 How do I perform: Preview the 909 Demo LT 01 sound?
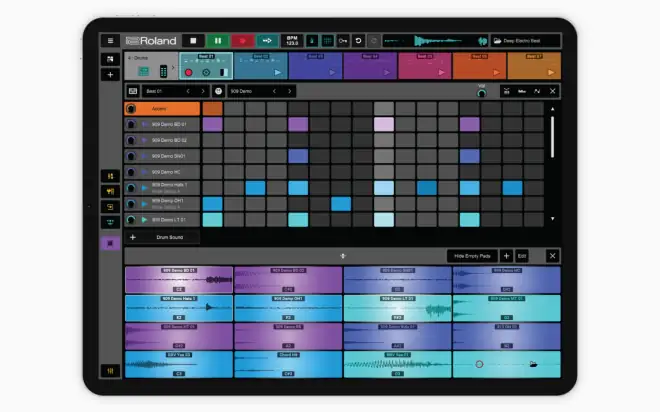pos(144,220)
